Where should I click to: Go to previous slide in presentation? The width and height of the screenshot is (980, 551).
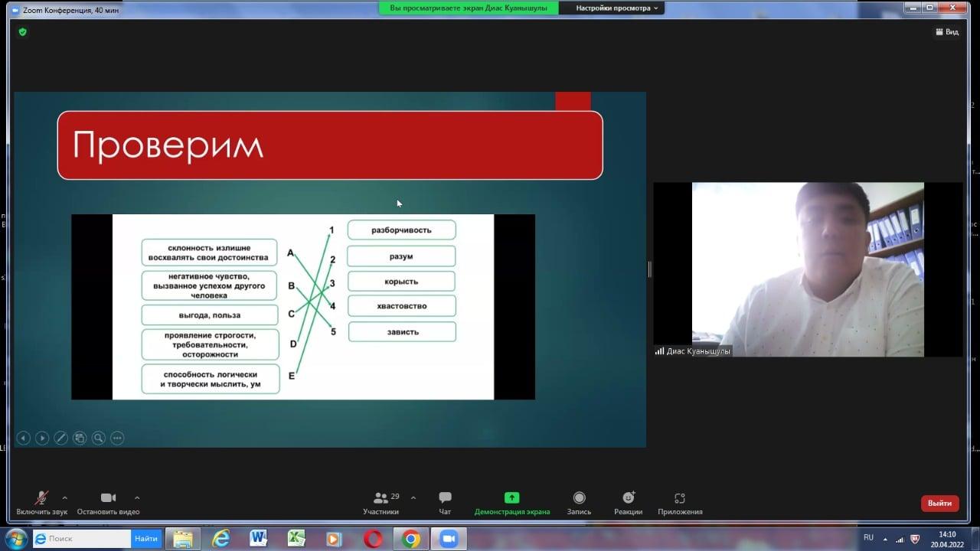pos(24,438)
